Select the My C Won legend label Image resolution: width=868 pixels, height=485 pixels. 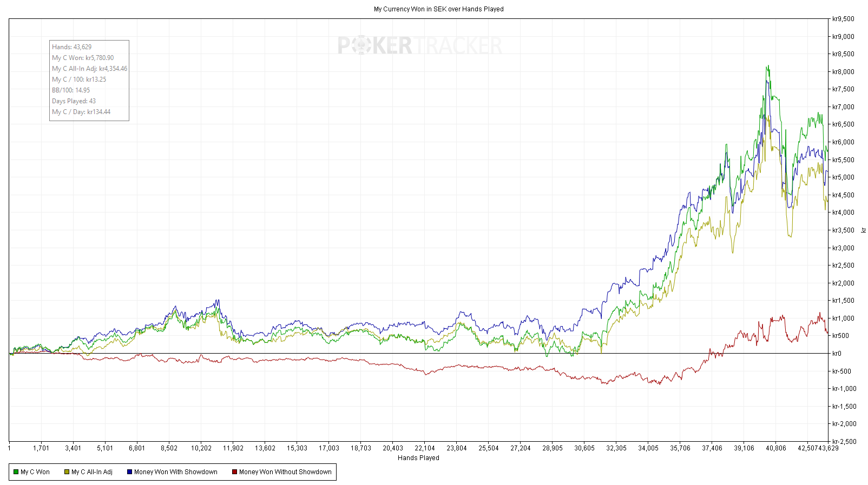point(35,472)
